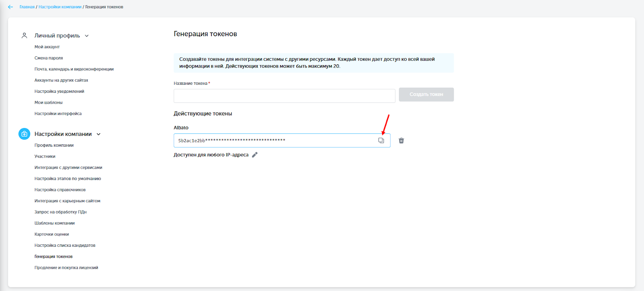Screen dimensions: 644x291
Task: Click the Название токена input field
Action: tap(284, 96)
